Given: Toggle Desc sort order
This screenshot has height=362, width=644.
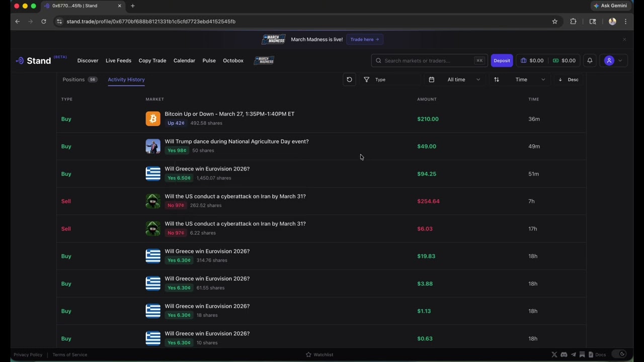Looking at the screenshot, I should tap(569, 79).
